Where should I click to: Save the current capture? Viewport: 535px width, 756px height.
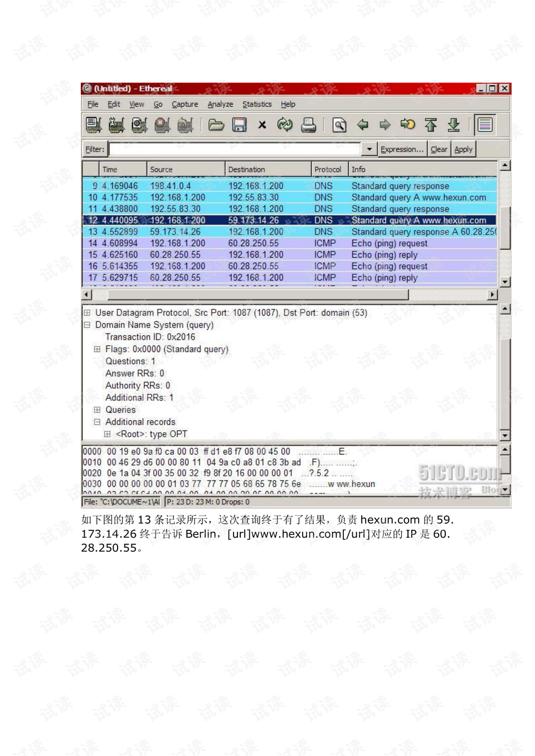point(239,125)
